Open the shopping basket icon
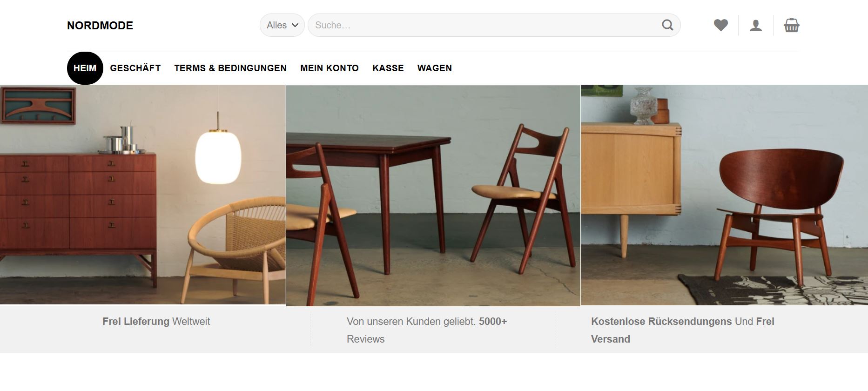The image size is (868, 391). pyautogui.click(x=791, y=25)
